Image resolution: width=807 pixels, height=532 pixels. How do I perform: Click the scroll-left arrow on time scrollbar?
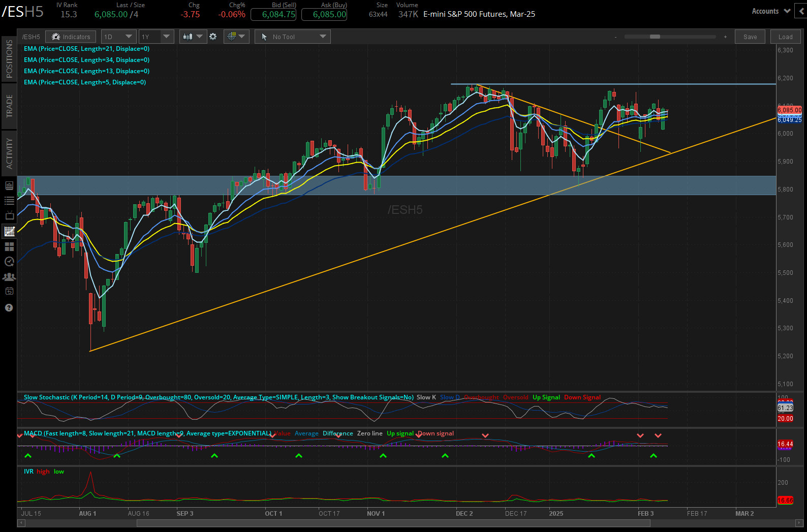tap(21, 523)
